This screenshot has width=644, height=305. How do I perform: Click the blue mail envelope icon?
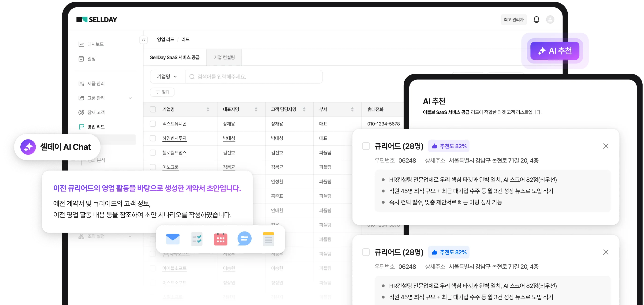[x=173, y=239]
